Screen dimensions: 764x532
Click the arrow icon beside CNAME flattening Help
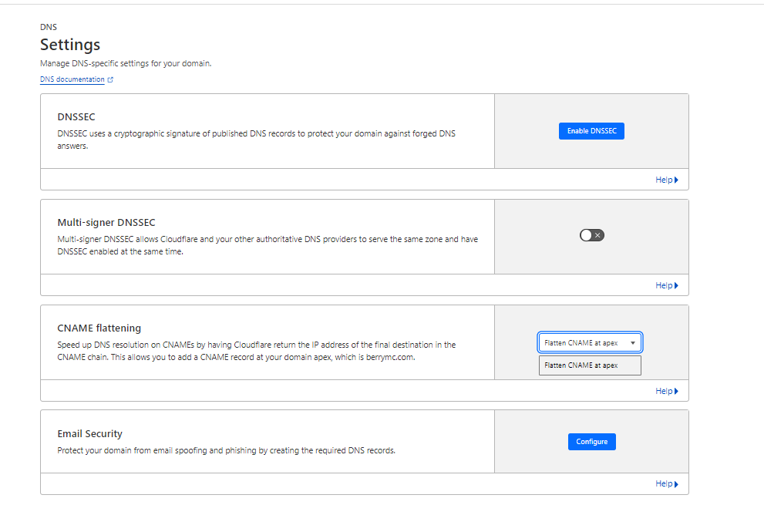[x=676, y=391]
